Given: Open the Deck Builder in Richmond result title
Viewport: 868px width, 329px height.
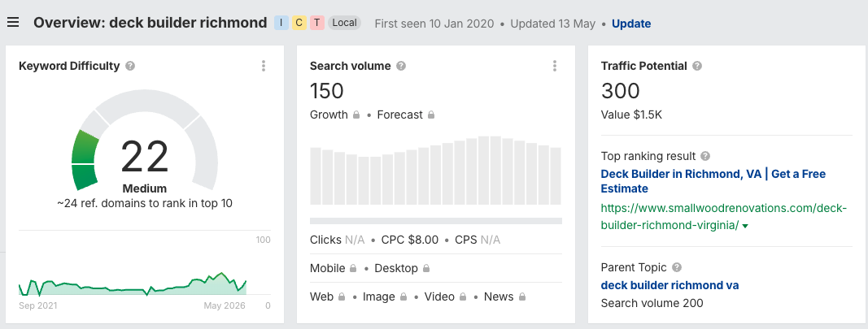Looking at the screenshot, I should click(713, 181).
